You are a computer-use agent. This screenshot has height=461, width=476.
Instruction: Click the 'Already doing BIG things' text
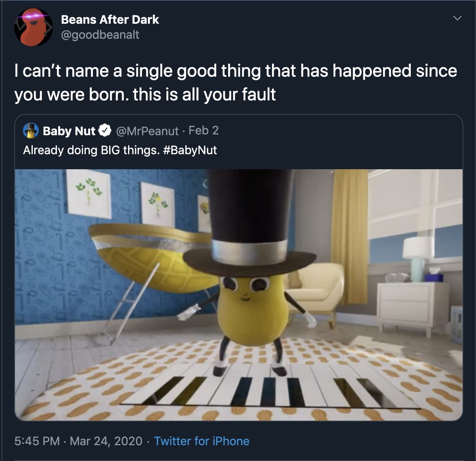[x=91, y=150]
